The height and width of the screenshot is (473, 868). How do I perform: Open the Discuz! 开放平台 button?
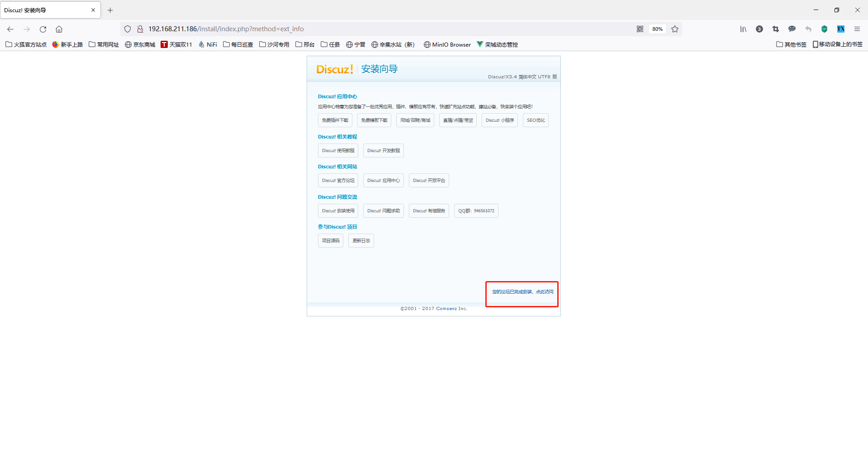point(429,181)
